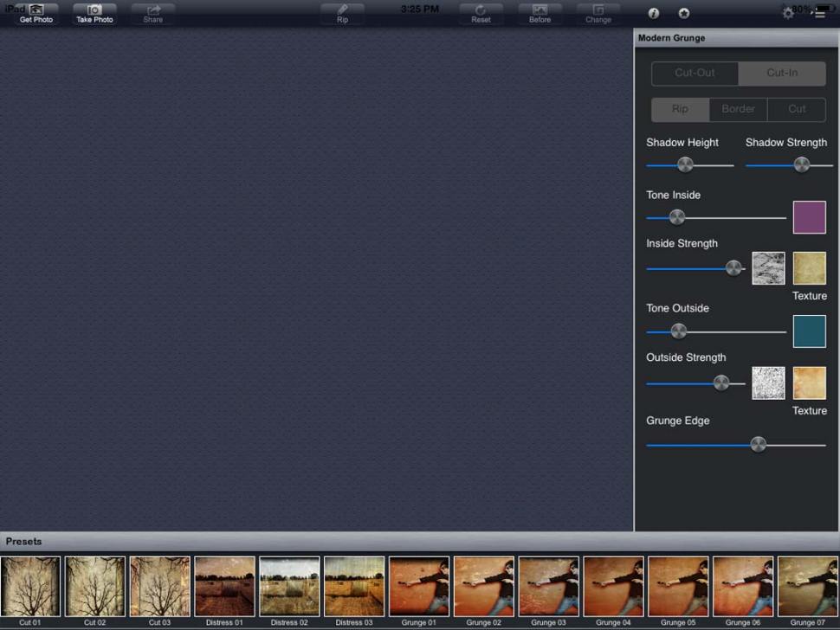Enable Cut-In mode
The image size is (840, 630).
pyautogui.click(x=781, y=74)
